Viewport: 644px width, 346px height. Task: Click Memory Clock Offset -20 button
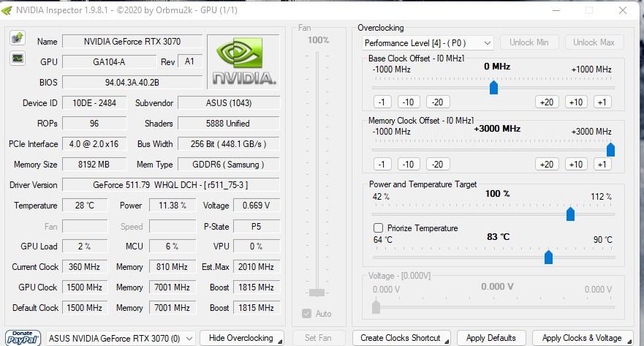pos(438,164)
